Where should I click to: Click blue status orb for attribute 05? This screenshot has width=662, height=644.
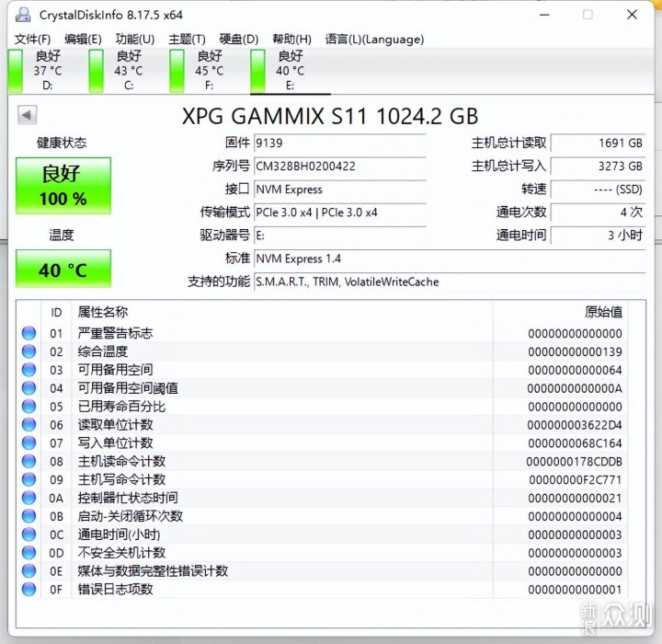coord(29,406)
